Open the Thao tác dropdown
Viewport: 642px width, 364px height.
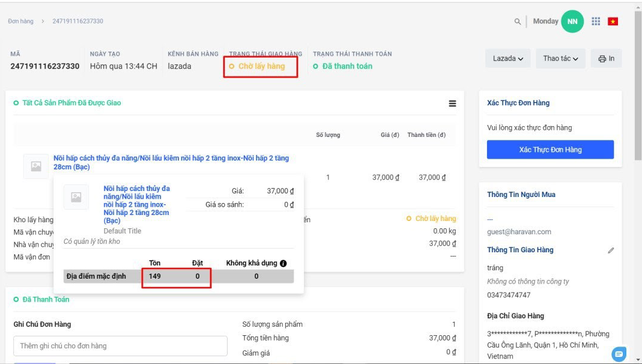pyautogui.click(x=560, y=59)
